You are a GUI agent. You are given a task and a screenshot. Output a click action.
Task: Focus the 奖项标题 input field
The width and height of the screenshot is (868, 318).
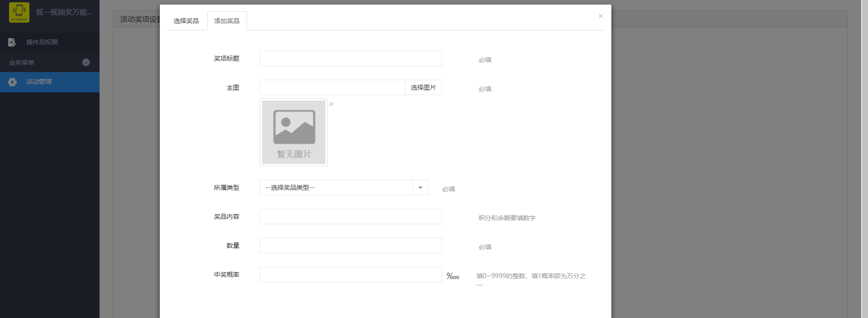point(351,58)
